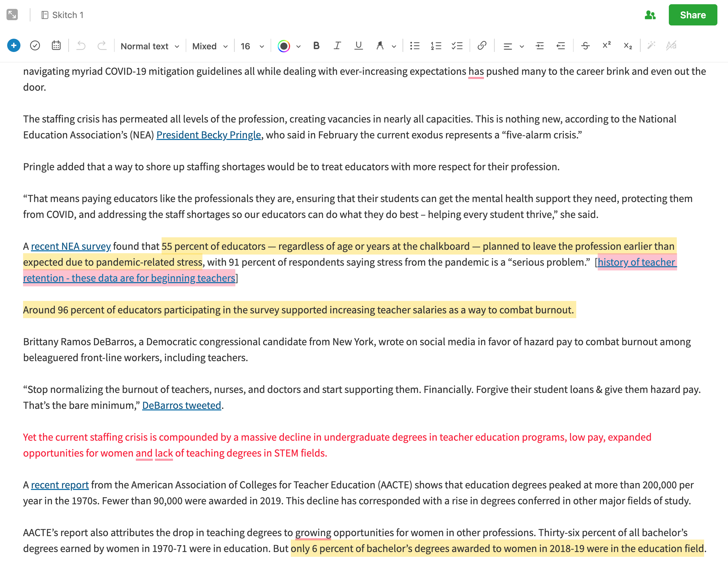Click the undo arrow

coord(81,46)
